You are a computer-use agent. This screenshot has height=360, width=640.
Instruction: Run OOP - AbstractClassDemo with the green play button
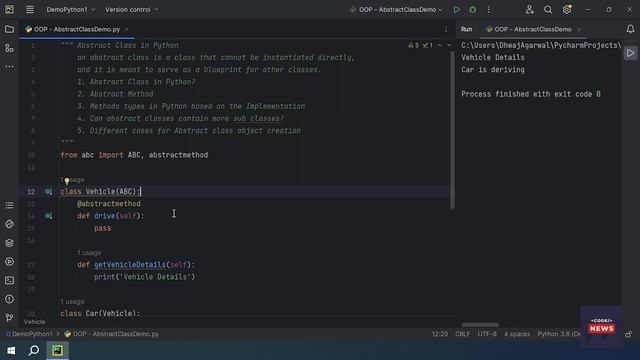pyautogui.click(x=456, y=9)
